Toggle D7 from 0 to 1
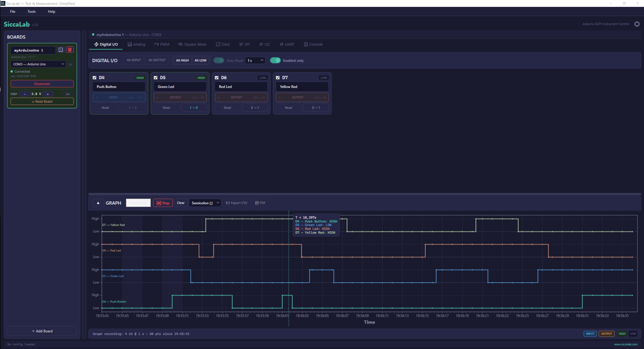This screenshot has height=349, width=644. pyautogui.click(x=316, y=108)
